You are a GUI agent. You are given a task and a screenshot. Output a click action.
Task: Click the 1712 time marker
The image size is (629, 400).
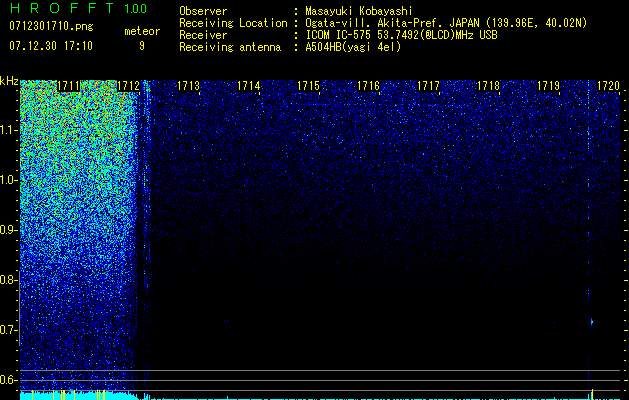click(x=128, y=86)
